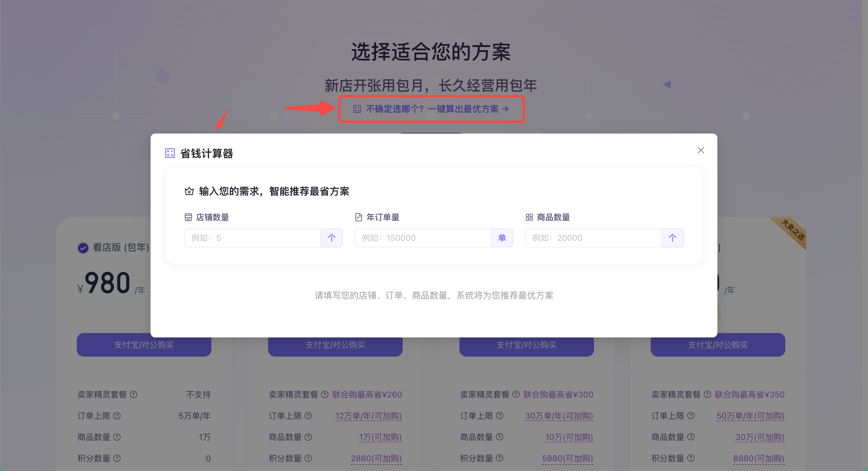Click help icon by 订单上限 in 50万单 card
The height and width of the screenshot is (471, 868).
coord(691,416)
